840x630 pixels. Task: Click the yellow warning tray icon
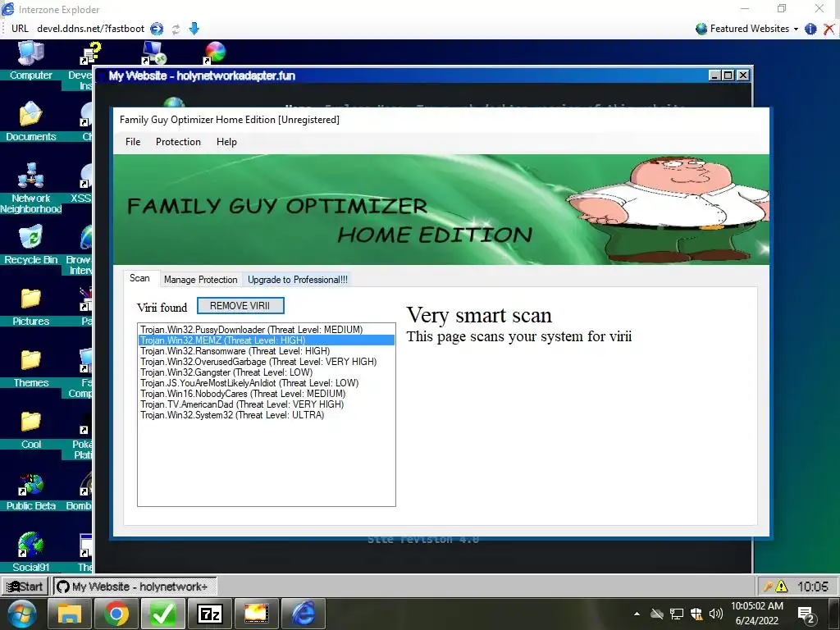[x=782, y=587]
